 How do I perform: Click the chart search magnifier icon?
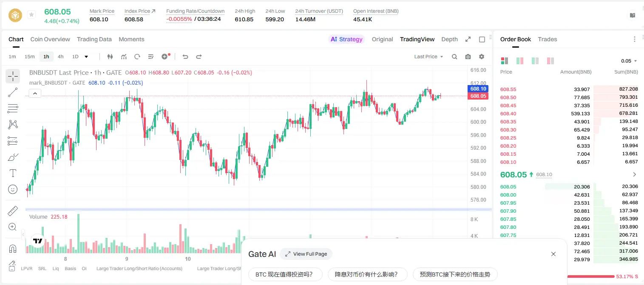(454, 57)
